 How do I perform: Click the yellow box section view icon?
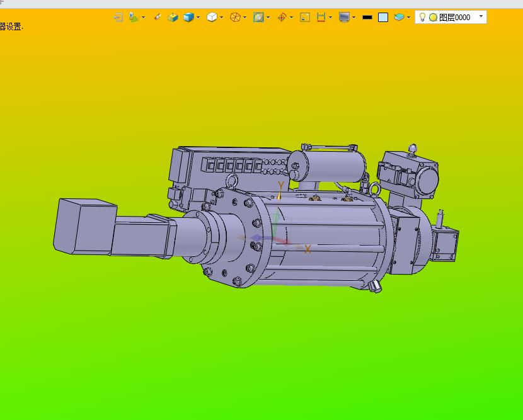(x=173, y=17)
